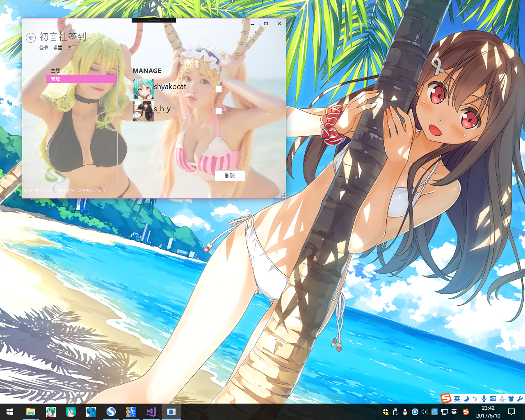Open the Intel graphics tray icon
This screenshot has width=525, height=420.
[x=435, y=412]
